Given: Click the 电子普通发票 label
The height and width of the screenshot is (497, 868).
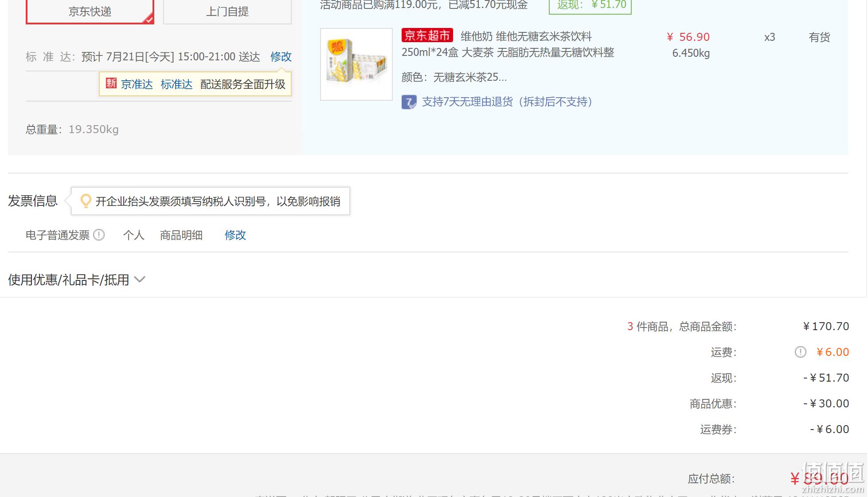Looking at the screenshot, I should (58, 235).
